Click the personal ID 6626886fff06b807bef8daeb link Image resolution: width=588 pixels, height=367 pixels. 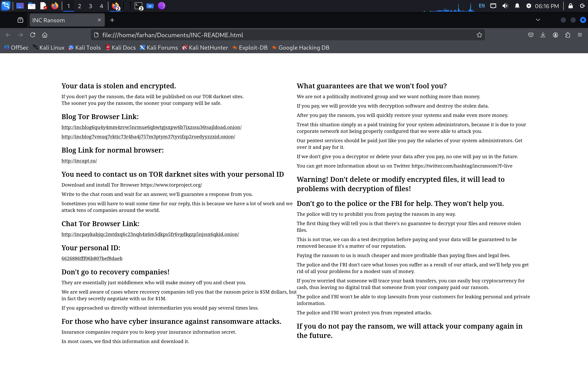pos(92,258)
